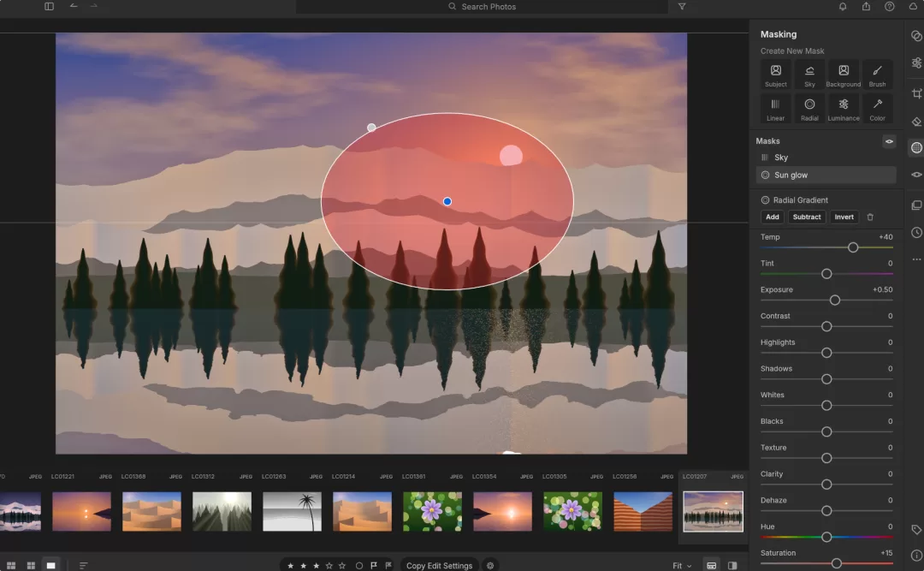Select the Sun glow mask
This screenshot has width=924, height=571.
[826, 175]
